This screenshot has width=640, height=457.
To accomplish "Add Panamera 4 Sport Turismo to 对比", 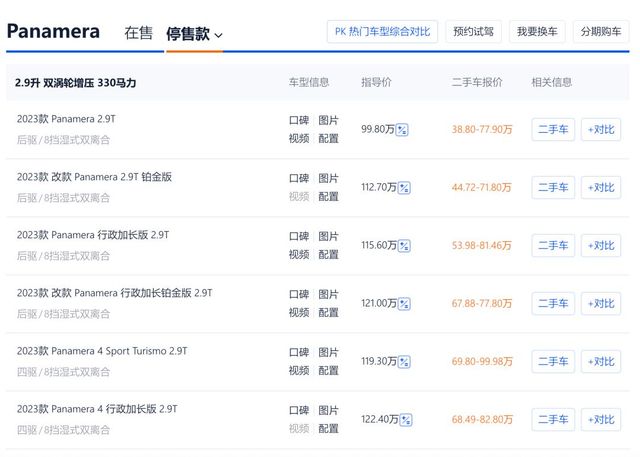I will coord(601,362).
